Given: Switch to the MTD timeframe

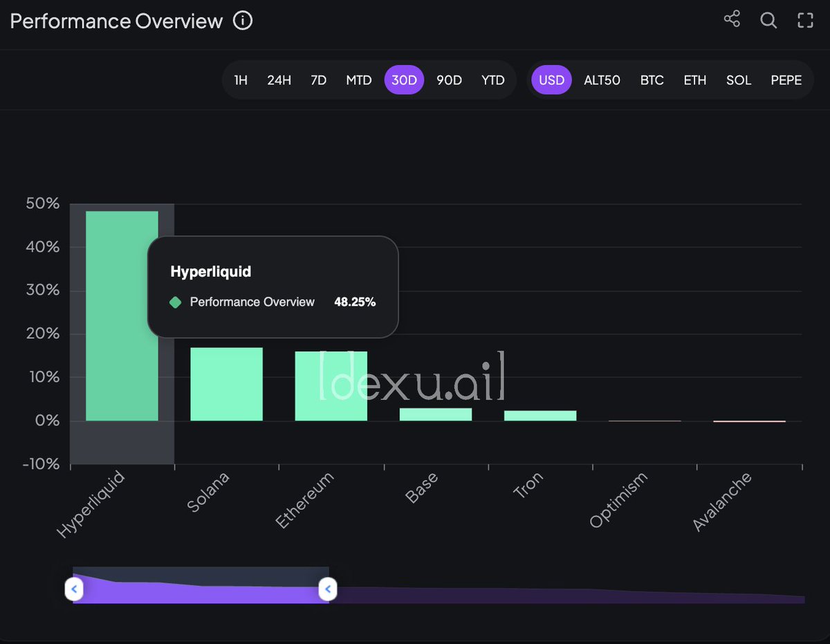Looking at the screenshot, I should [x=359, y=80].
